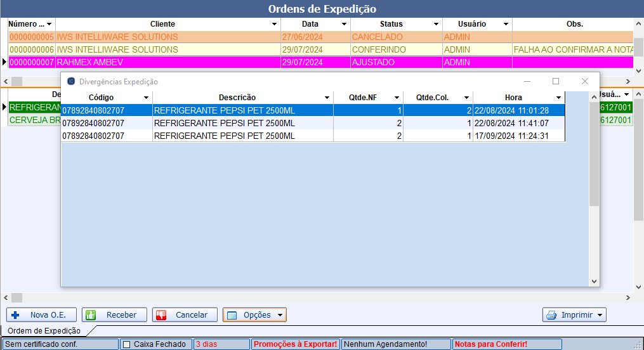The height and width of the screenshot is (350, 644).
Task: Click the plus icon on Nova O.E.
Action: (16, 315)
